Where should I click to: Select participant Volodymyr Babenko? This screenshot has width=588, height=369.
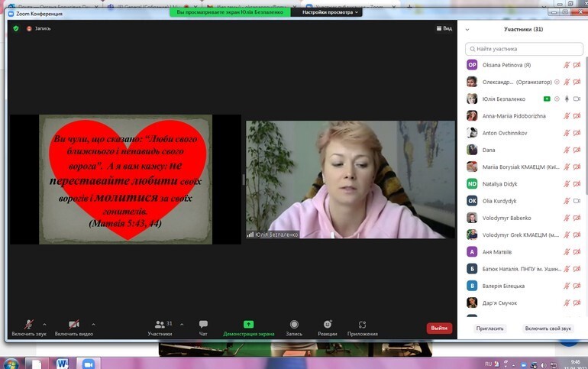click(x=524, y=218)
